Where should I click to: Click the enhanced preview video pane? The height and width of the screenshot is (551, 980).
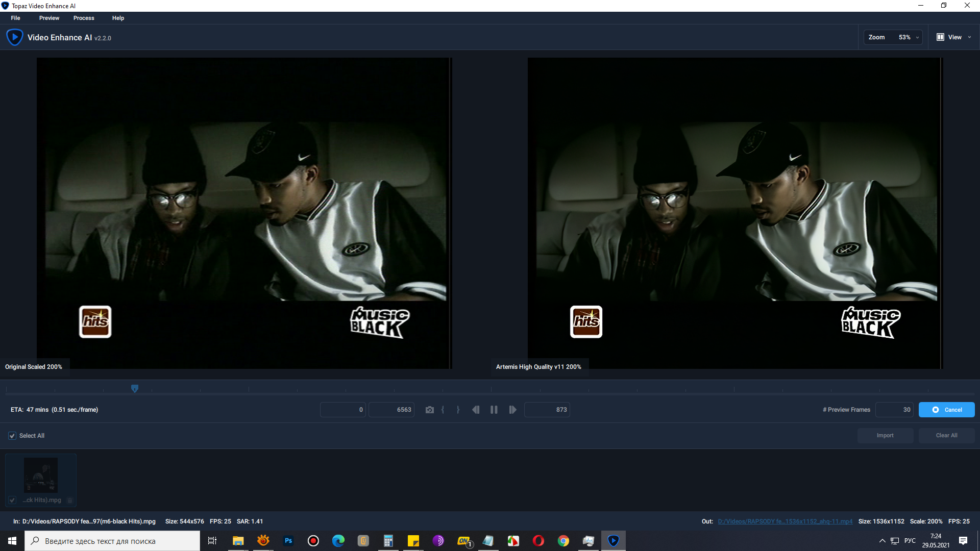735,213
